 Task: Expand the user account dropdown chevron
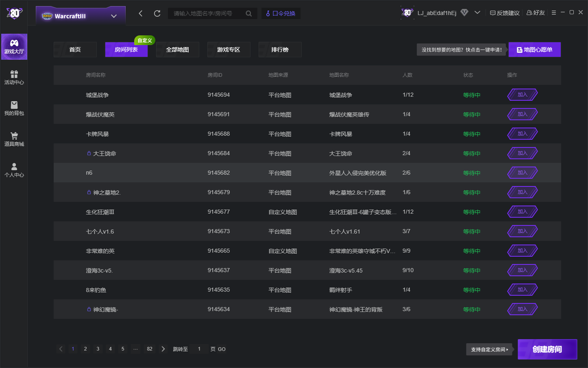coord(477,13)
